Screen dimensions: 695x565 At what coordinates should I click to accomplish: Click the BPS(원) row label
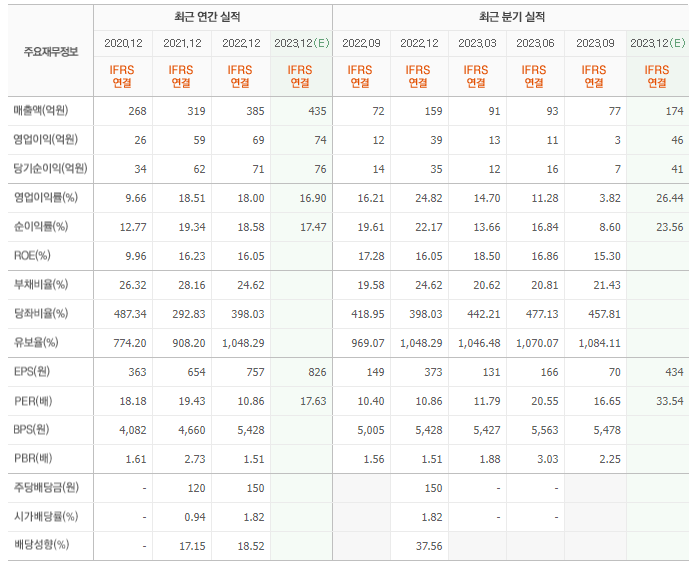(x=31, y=429)
